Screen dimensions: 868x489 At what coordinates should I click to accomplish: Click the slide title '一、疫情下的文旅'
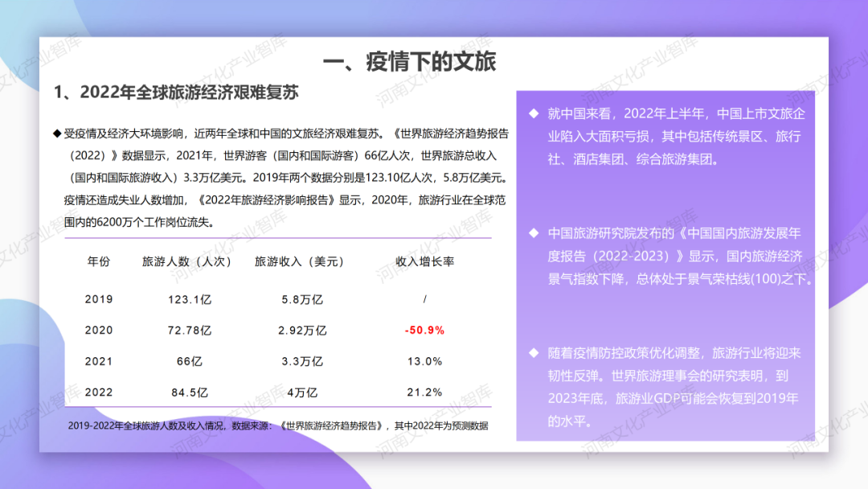click(409, 61)
